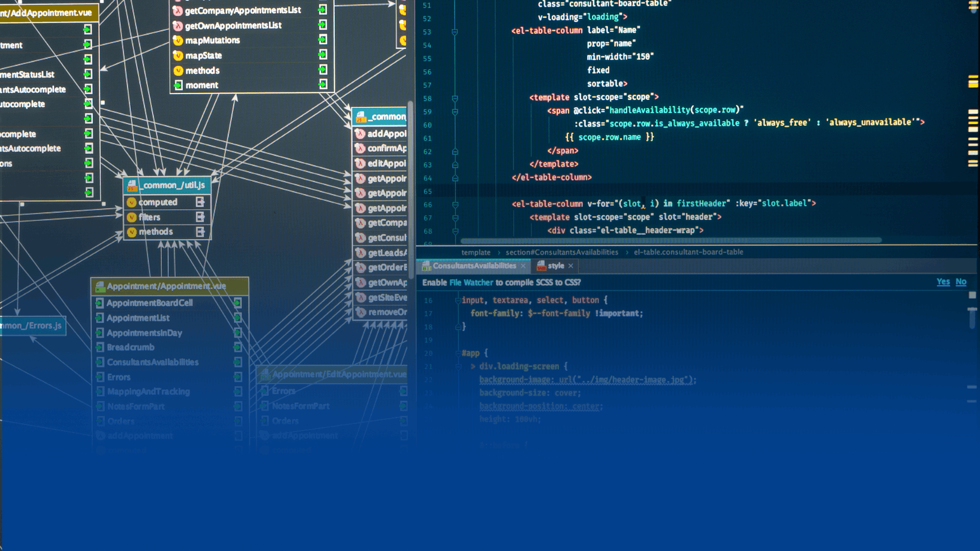Click the yellow icon beside methods in util.js
This screenshot has width=980, height=551.
pyautogui.click(x=132, y=232)
